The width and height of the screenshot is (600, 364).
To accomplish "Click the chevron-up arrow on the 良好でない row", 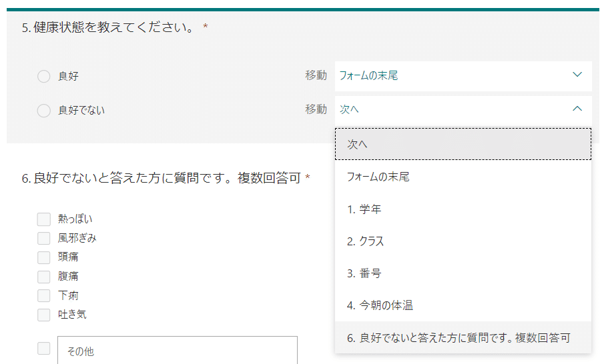I will (577, 109).
